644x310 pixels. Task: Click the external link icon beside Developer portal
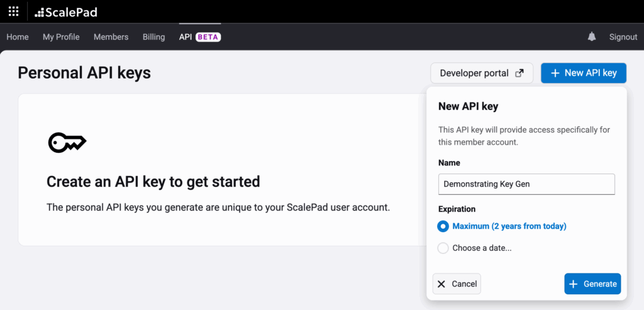click(x=519, y=73)
